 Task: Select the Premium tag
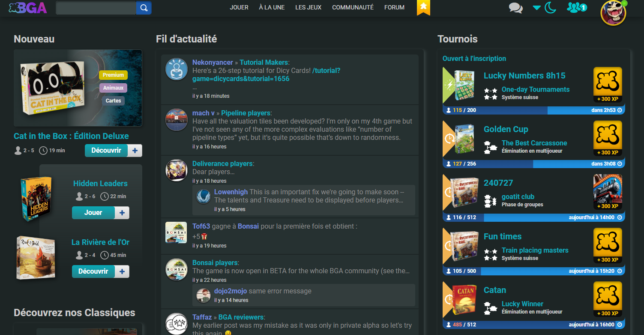[113, 75]
